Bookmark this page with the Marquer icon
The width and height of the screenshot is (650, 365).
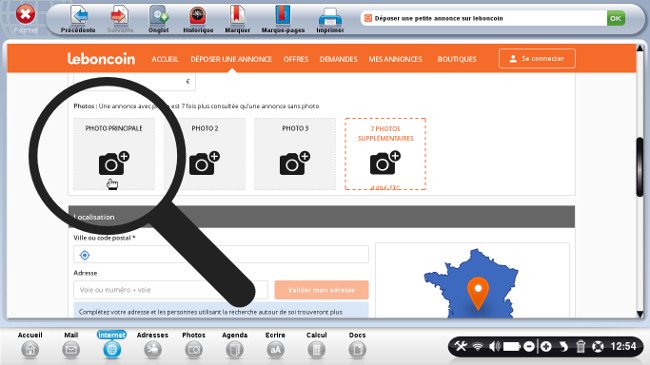[238, 19]
